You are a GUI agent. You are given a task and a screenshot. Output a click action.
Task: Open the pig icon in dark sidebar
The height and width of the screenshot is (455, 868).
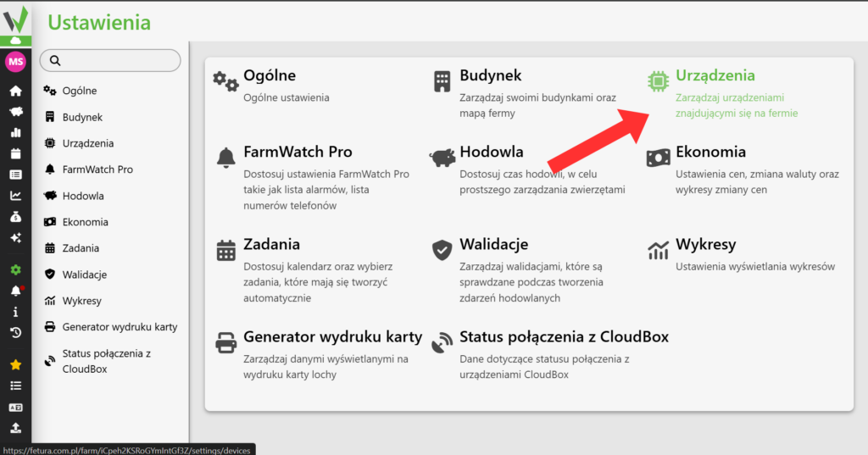[15, 112]
